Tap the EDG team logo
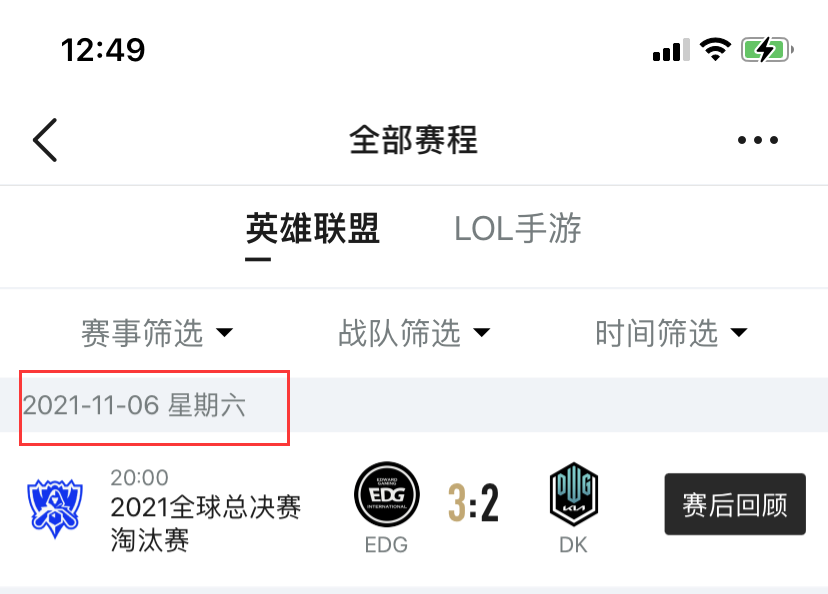Viewport: 828px width, 594px height. pos(387,494)
